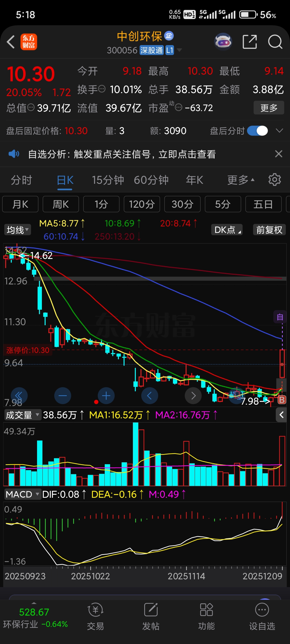The width and height of the screenshot is (290, 644).
Task: Open 自选分析 signal message
Action: coord(122,154)
